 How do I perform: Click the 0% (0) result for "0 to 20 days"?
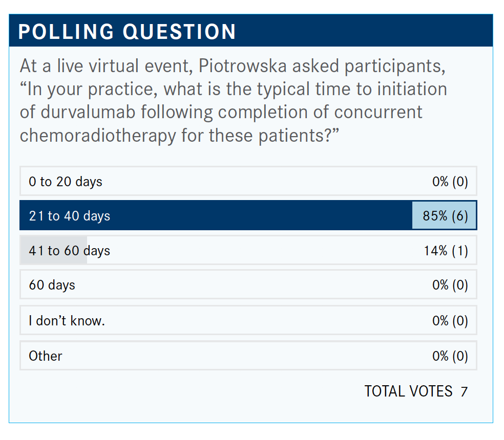point(450,181)
